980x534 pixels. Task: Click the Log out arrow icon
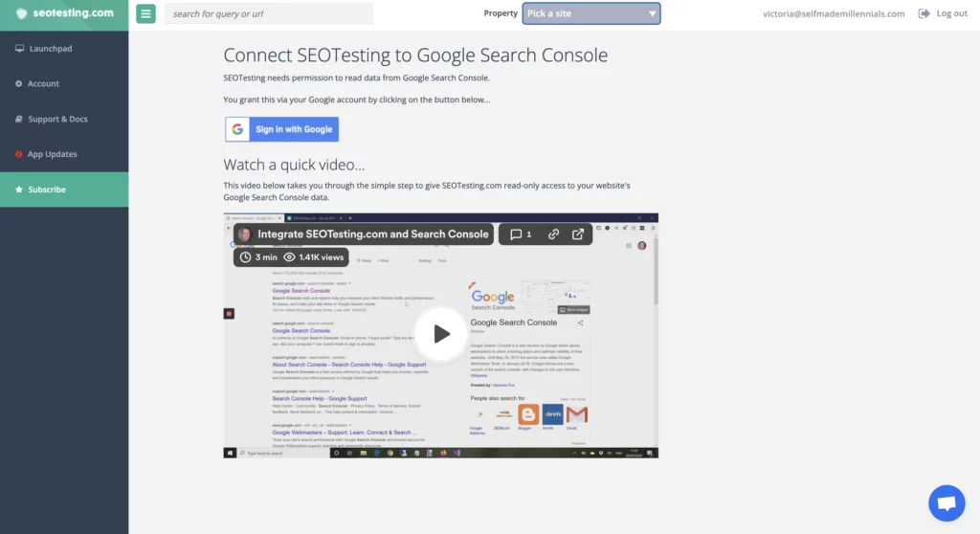click(x=924, y=13)
